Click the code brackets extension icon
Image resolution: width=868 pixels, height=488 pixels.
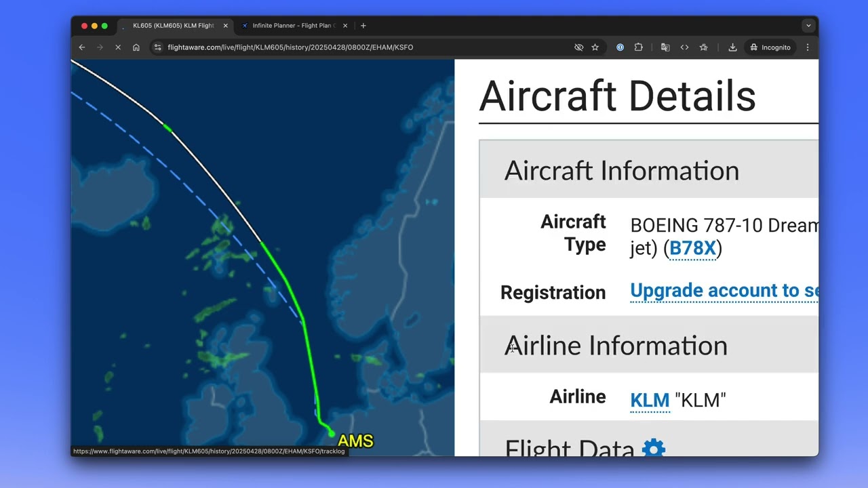coord(684,47)
